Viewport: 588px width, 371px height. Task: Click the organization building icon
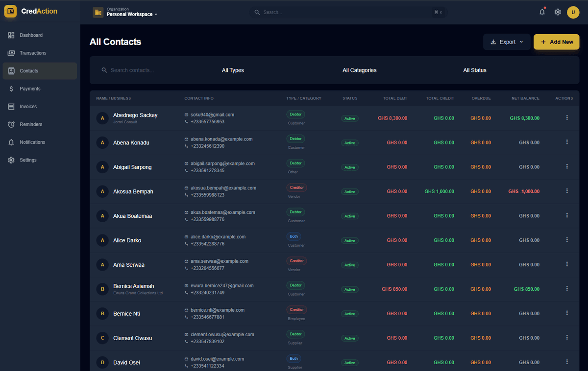[x=98, y=12]
